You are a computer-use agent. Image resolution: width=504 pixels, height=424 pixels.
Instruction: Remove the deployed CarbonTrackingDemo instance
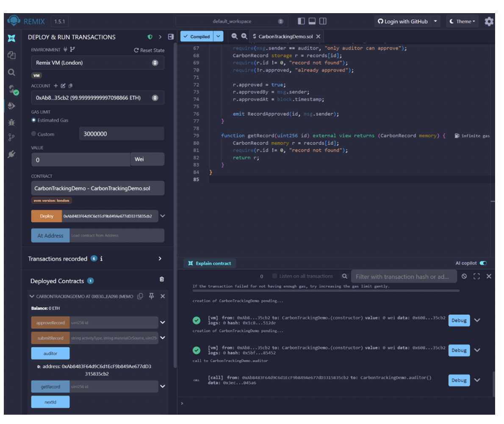tap(163, 296)
